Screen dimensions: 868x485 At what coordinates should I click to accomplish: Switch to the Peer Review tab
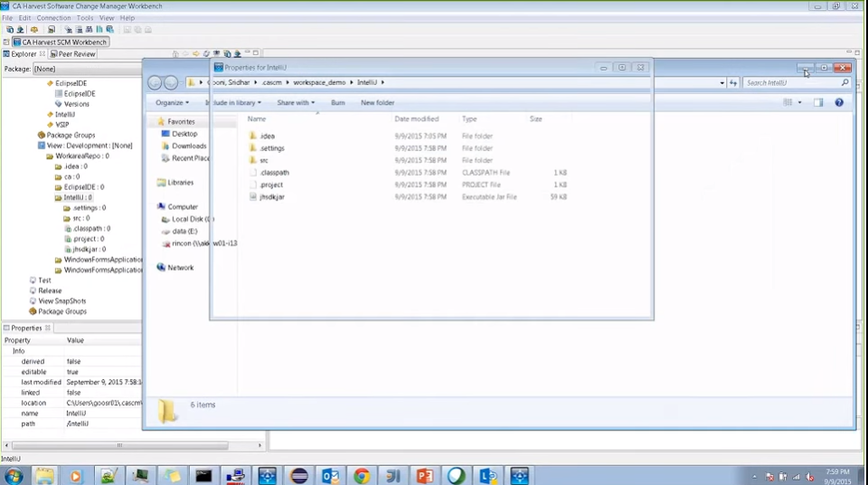coord(72,53)
